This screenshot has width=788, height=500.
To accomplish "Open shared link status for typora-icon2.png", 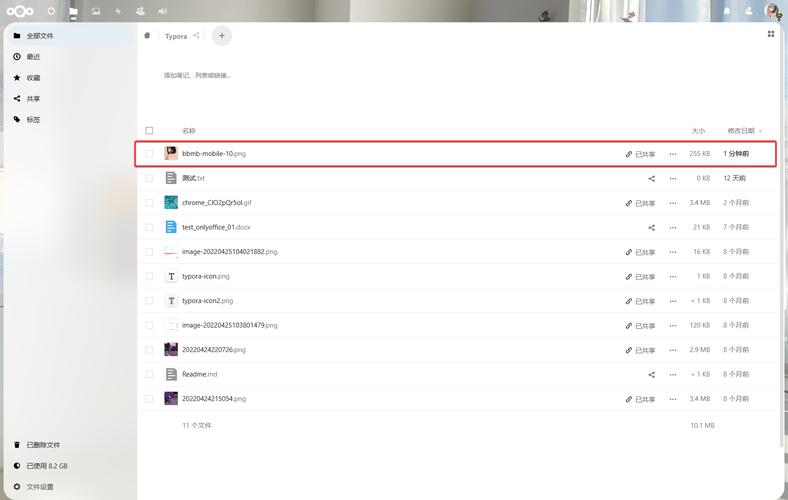I will 640,301.
